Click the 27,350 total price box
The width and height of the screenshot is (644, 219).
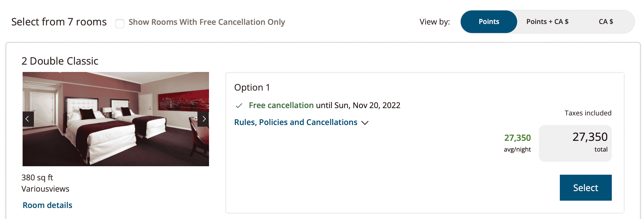pos(575,143)
